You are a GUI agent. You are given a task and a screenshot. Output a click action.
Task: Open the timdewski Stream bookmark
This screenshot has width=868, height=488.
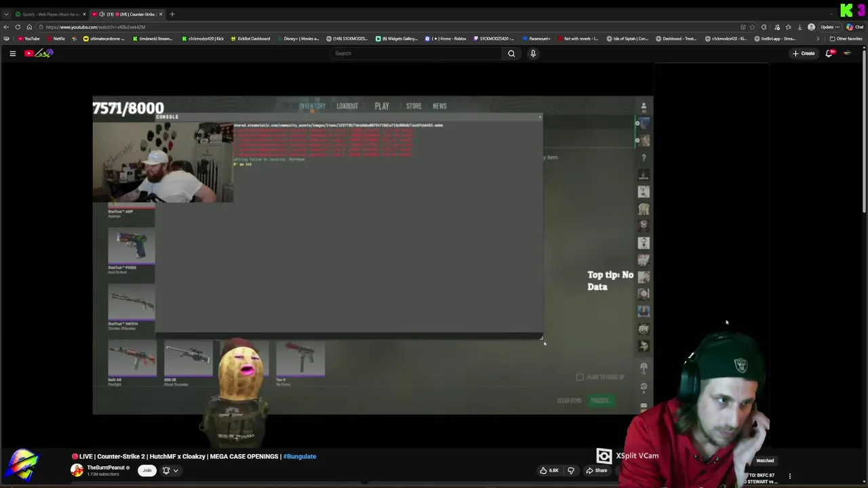point(153,39)
